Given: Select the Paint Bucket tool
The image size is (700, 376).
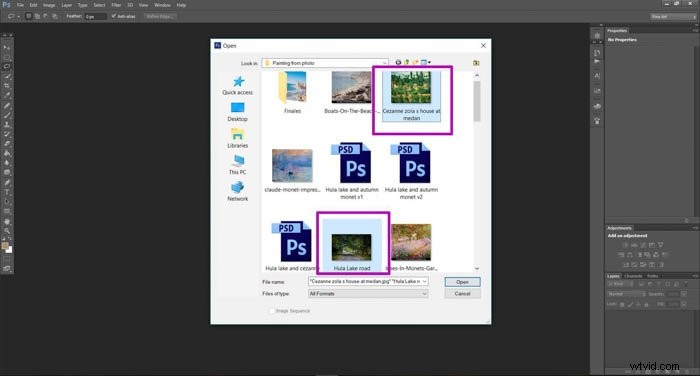Looking at the screenshot, I should pyautogui.click(x=7, y=153).
